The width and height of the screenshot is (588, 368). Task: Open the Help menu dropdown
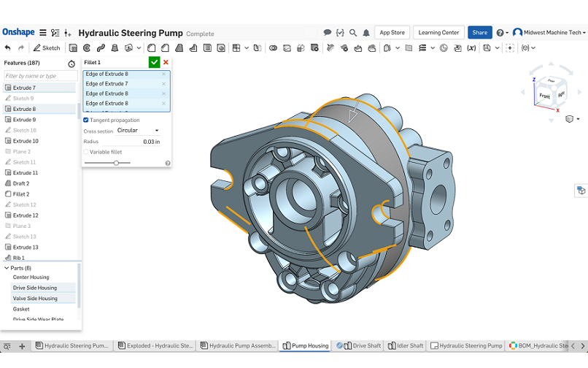[503, 33]
